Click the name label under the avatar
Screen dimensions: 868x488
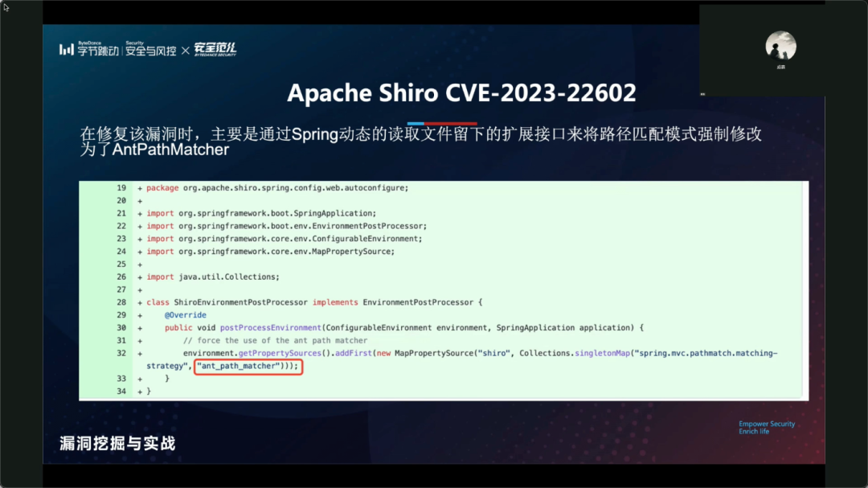(x=780, y=67)
